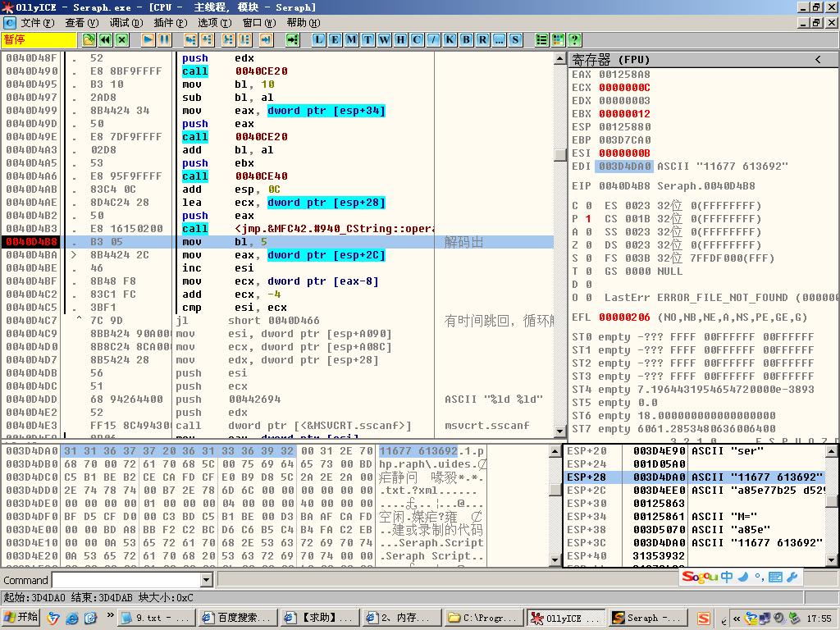Show Breakpoints window via B button
Viewport: 840px width, 630px height.
coord(467,39)
